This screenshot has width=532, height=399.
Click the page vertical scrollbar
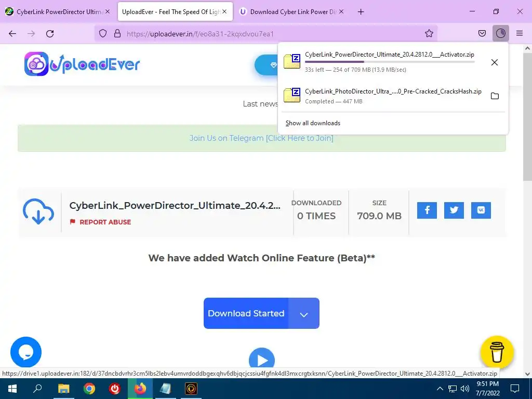[527, 117]
